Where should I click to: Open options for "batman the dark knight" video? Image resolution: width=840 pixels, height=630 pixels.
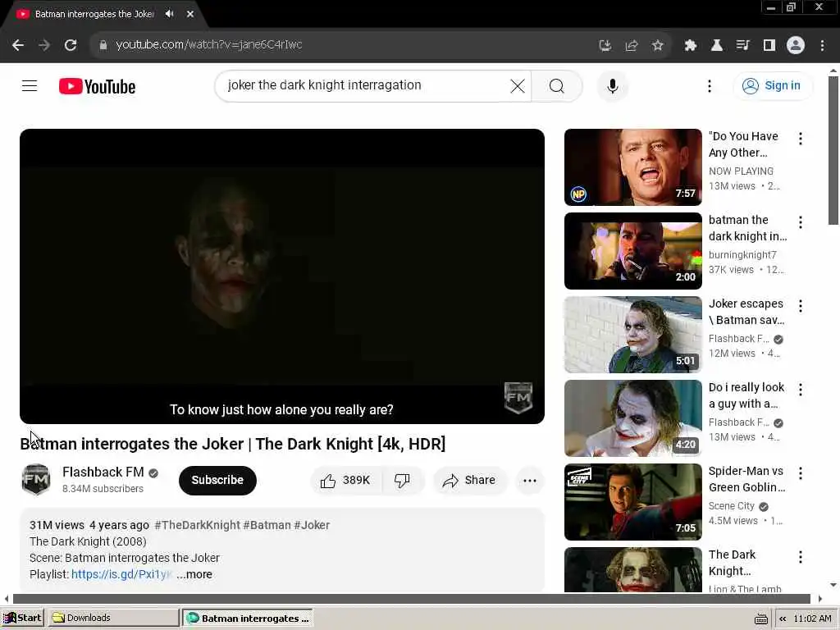(x=801, y=221)
